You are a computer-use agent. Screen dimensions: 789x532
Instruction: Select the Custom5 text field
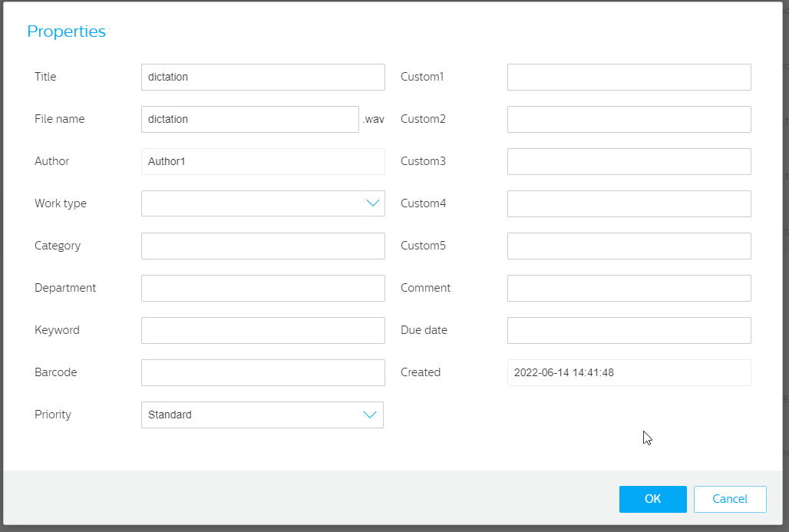click(629, 246)
